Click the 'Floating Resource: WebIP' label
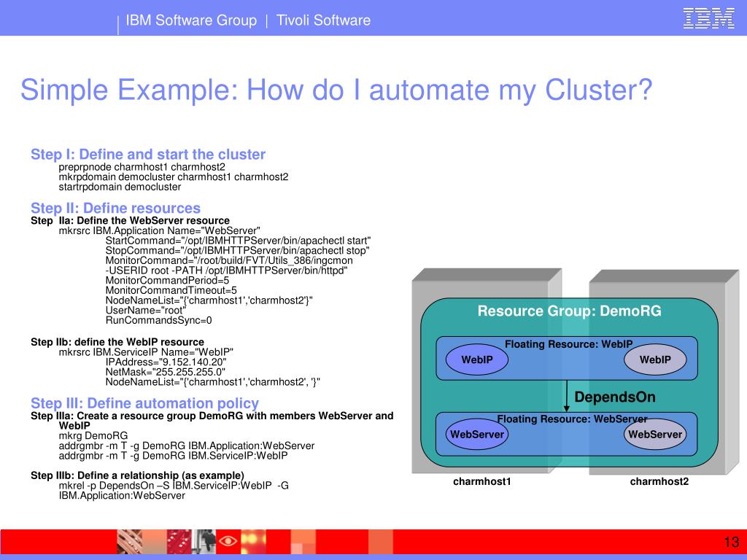 click(x=569, y=344)
